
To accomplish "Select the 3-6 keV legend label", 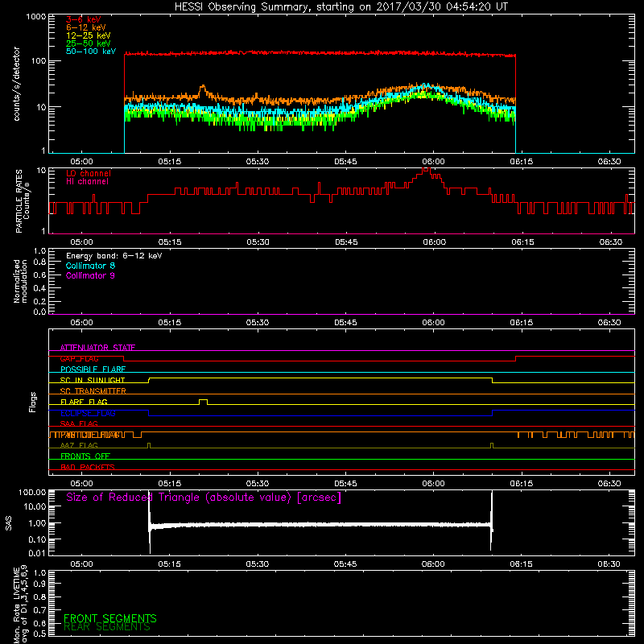I will coord(84,19).
